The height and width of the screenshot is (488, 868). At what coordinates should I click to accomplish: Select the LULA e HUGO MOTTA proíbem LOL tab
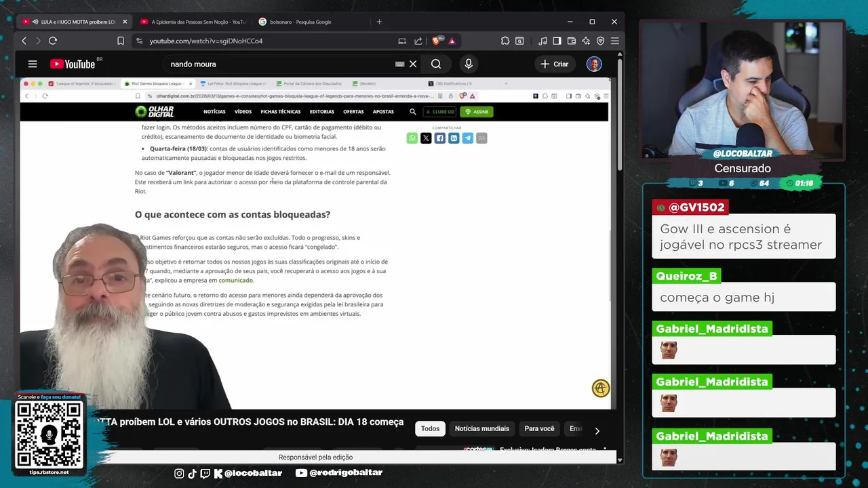pyautogui.click(x=75, y=22)
